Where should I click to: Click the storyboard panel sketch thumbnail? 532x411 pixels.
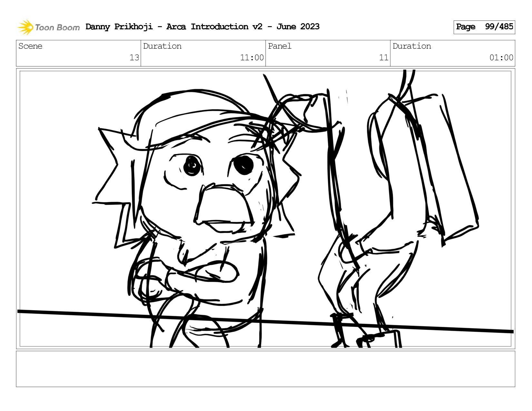point(265,209)
